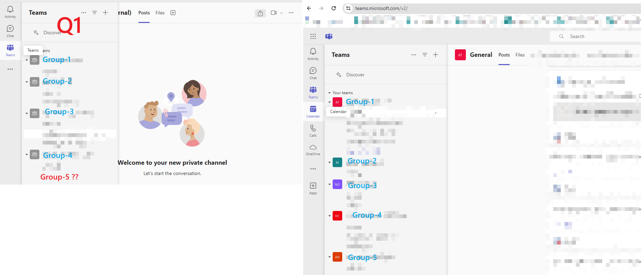644x275 pixels.
Task: Click AN team avatar in browser list
Action: (x=337, y=257)
